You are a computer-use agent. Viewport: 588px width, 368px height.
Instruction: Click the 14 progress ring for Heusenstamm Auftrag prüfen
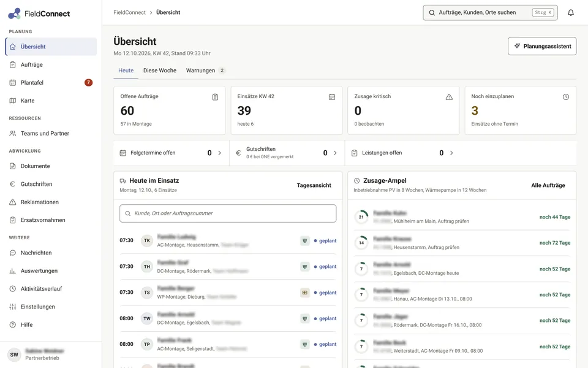pos(361,243)
